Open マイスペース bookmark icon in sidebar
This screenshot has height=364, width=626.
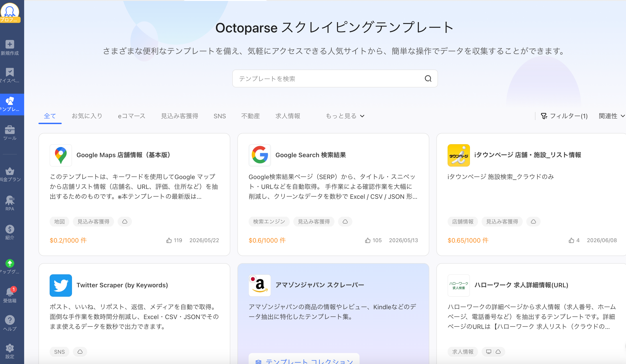coord(10,72)
